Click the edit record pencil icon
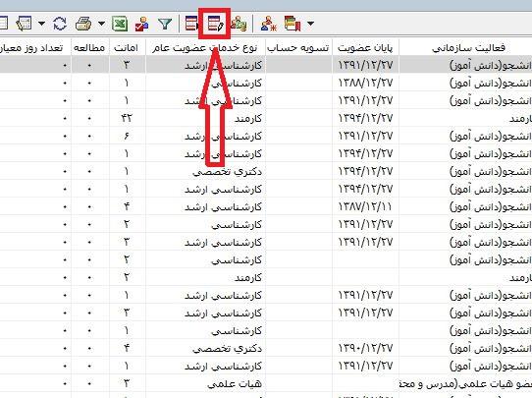 click(216, 25)
